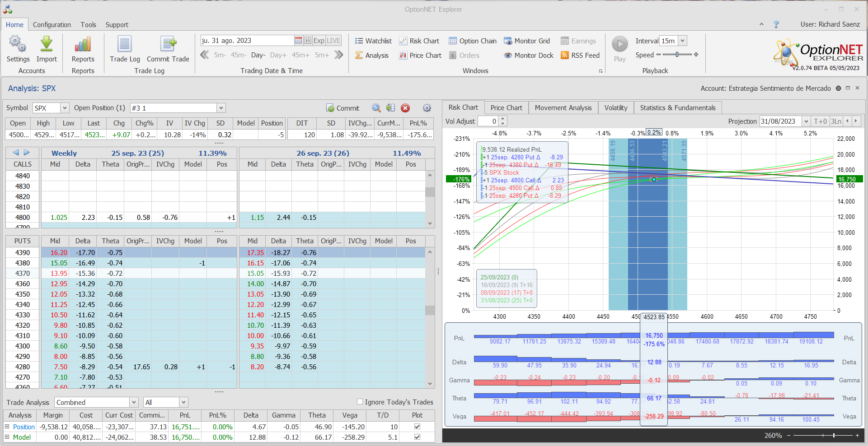Viewport: 868px width, 446px height.
Task: Click the LIVE button
Action: pos(333,41)
